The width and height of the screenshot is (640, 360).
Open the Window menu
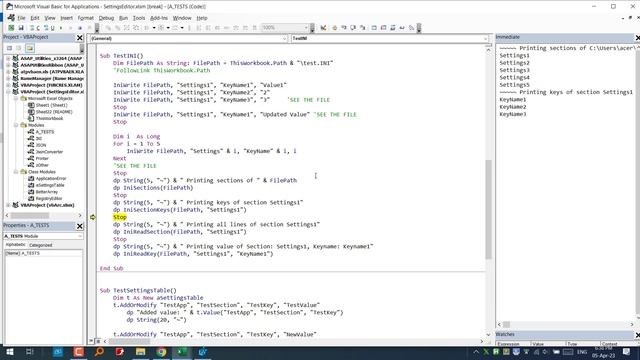click(x=182, y=18)
